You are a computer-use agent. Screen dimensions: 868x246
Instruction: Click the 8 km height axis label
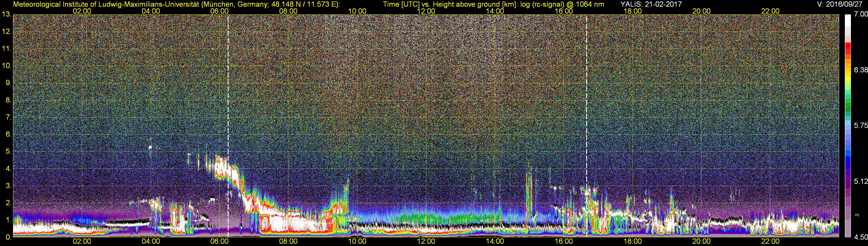(x=8, y=100)
